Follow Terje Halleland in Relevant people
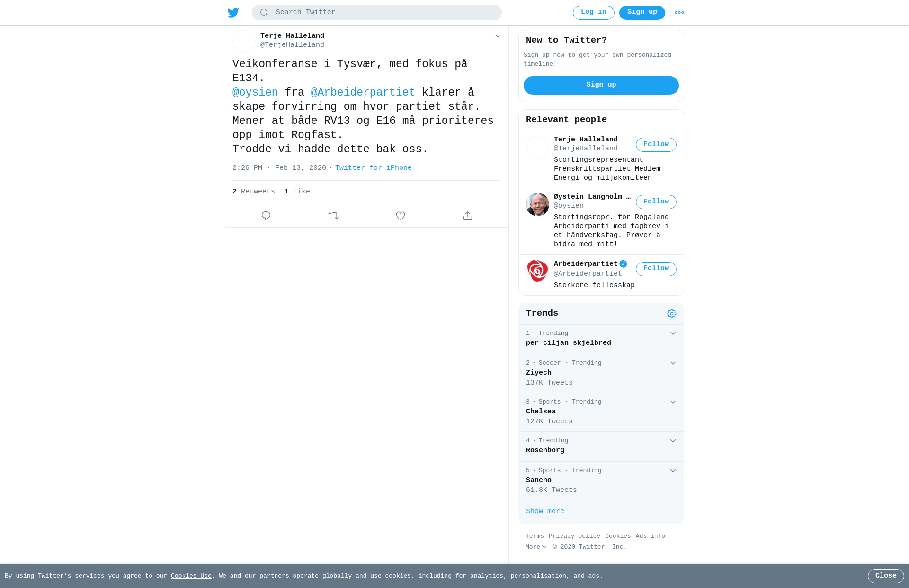 (656, 145)
